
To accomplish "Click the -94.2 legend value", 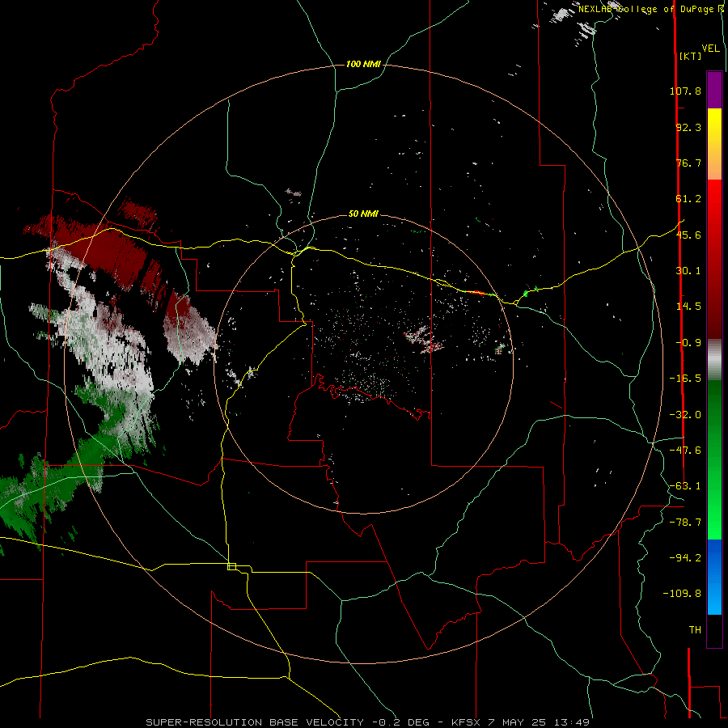I will pos(685,558).
